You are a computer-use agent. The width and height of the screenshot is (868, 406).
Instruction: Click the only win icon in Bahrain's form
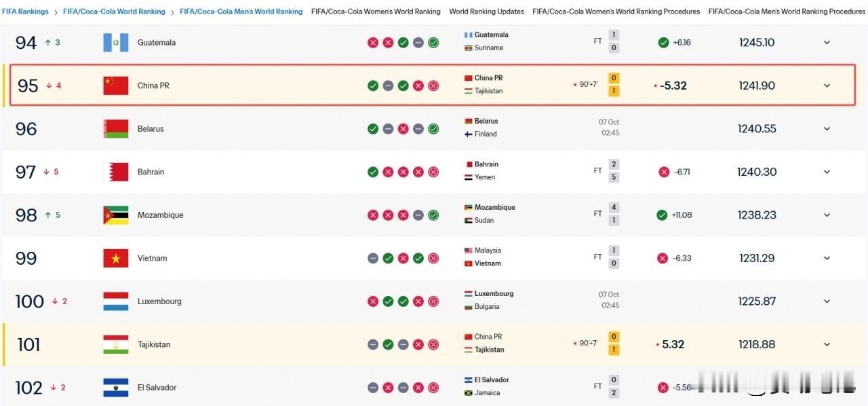pos(373,172)
